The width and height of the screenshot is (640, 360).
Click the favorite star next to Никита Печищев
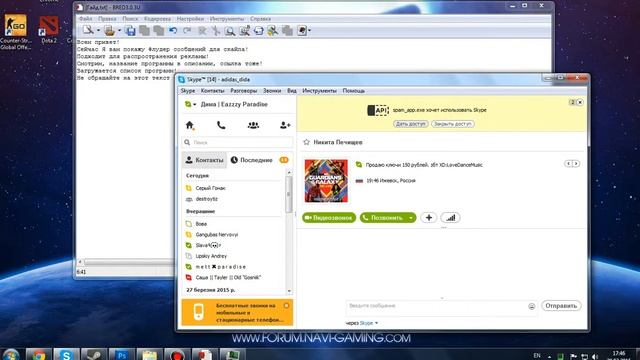[307, 142]
